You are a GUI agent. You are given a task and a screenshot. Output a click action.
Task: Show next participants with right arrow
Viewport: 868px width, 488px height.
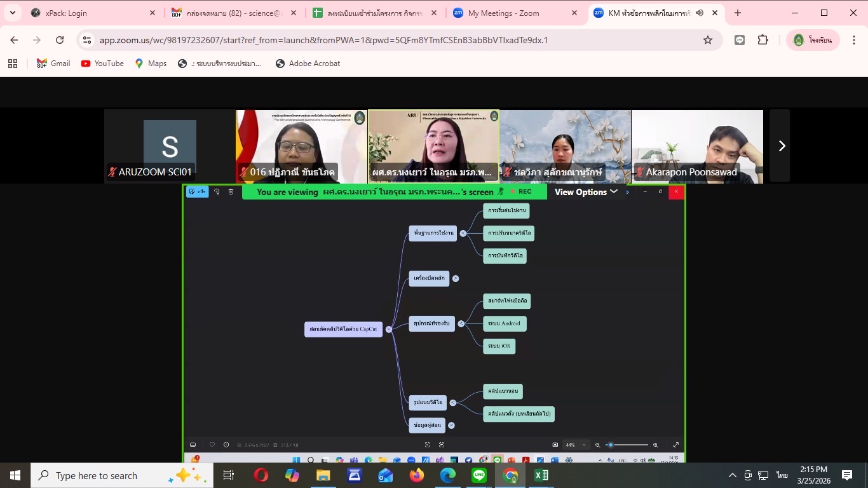pyautogui.click(x=782, y=146)
